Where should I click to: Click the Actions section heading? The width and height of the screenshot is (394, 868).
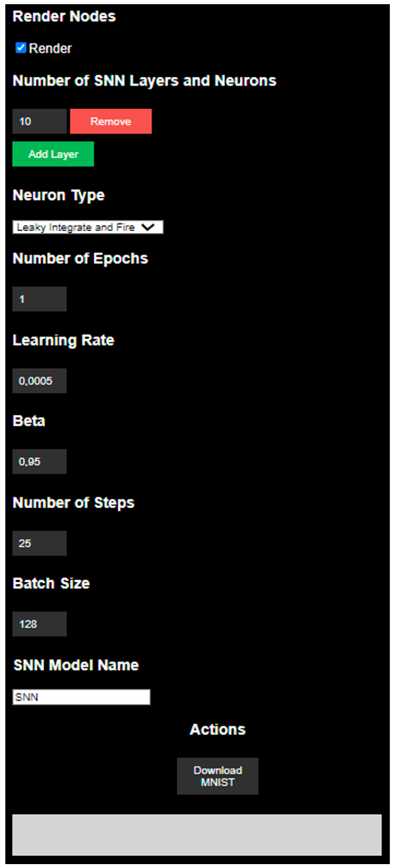[x=218, y=730]
